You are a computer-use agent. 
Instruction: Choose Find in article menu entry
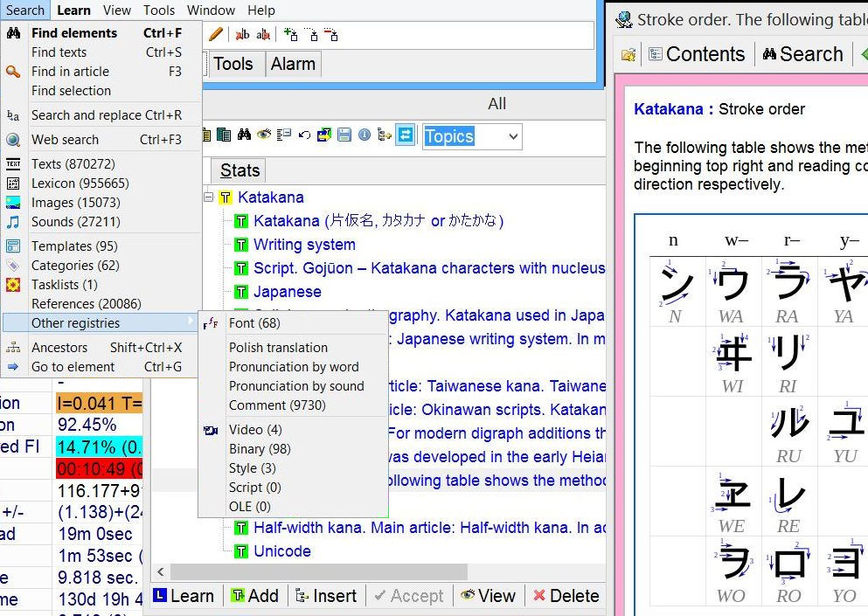(101, 72)
